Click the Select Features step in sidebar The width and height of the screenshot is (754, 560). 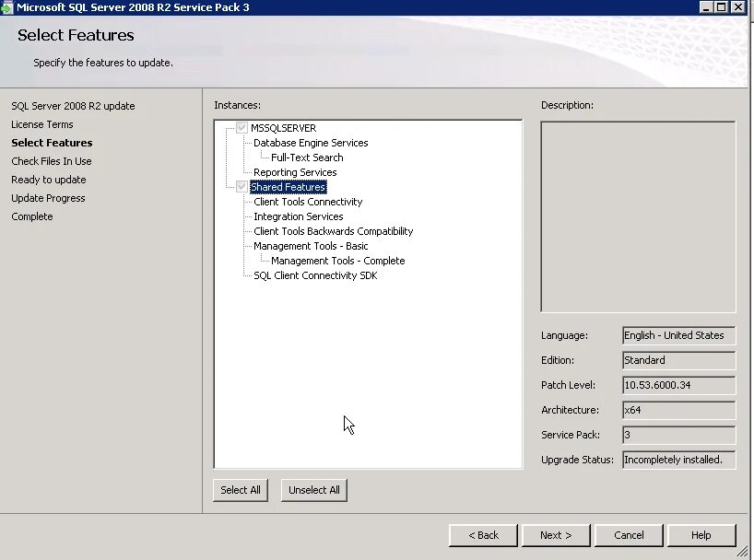coord(52,143)
